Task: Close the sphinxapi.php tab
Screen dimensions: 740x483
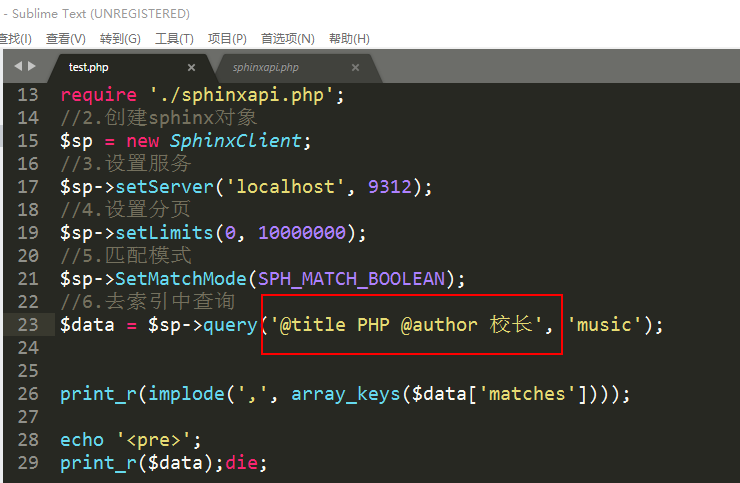Action: (355, 67)
